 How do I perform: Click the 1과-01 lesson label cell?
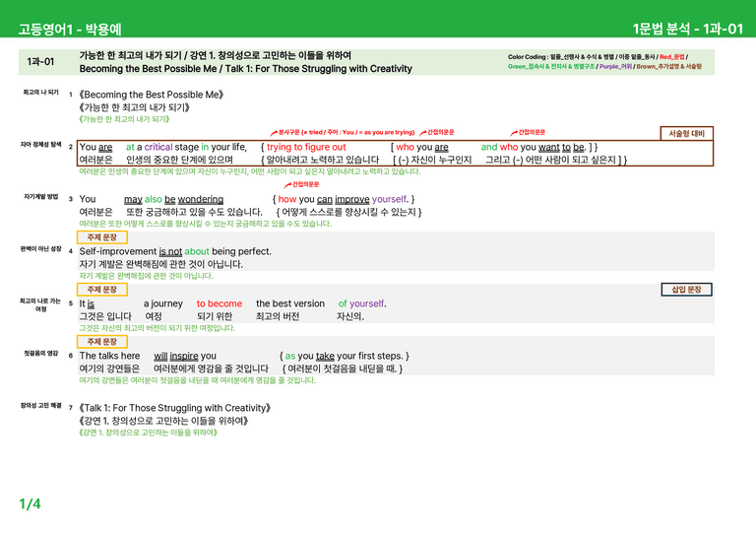(x=40, y=62)
